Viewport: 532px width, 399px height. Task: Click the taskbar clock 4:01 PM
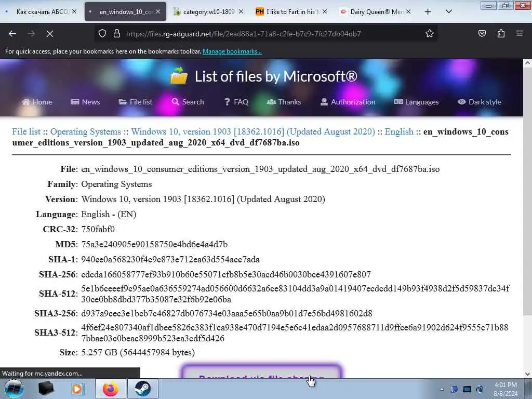click(x=506, y=389)
